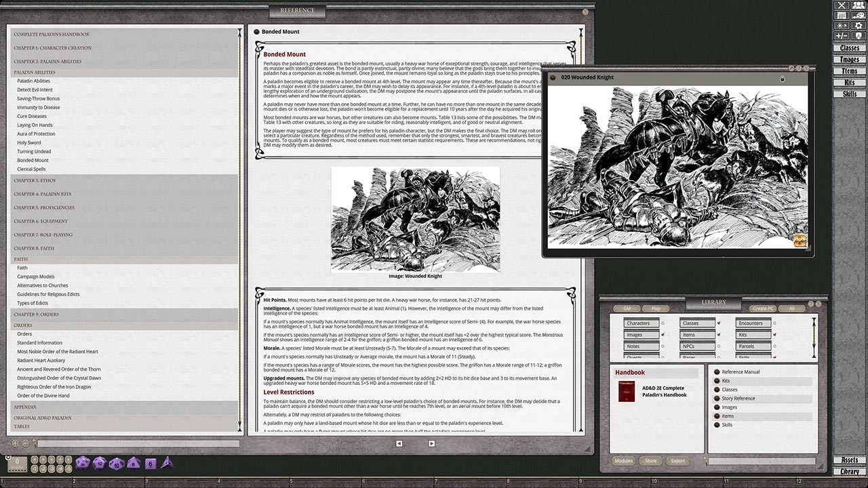
Task: Toggle the Encounters checkbox on
Action: coord(774,323)
